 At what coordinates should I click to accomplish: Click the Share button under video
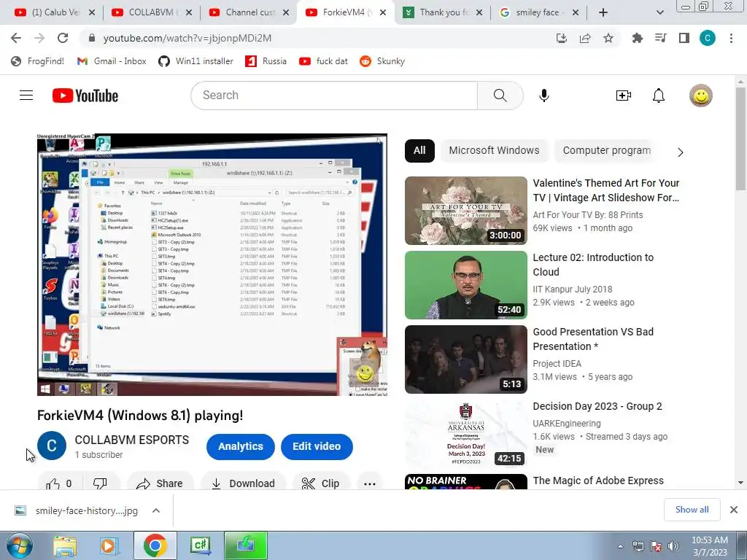point(160,483)
